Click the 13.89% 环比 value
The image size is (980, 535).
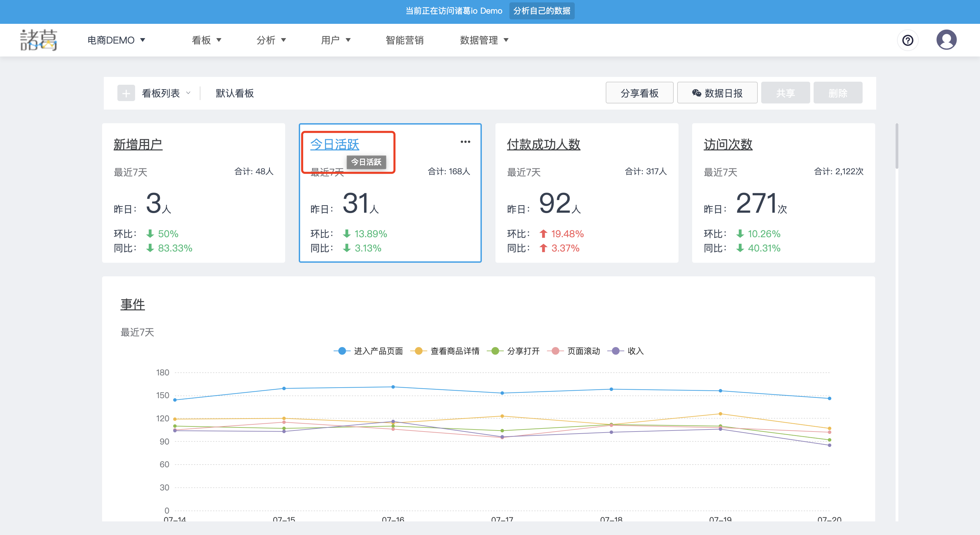point(371,233)
